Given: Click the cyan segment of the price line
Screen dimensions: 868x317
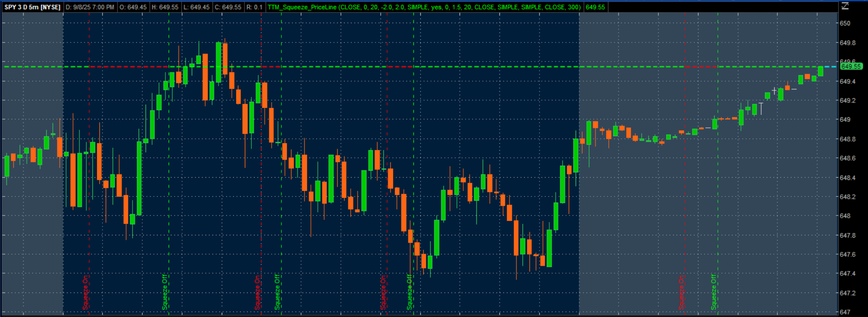Looking at the screenshot, I should click(x=831, y=67).
